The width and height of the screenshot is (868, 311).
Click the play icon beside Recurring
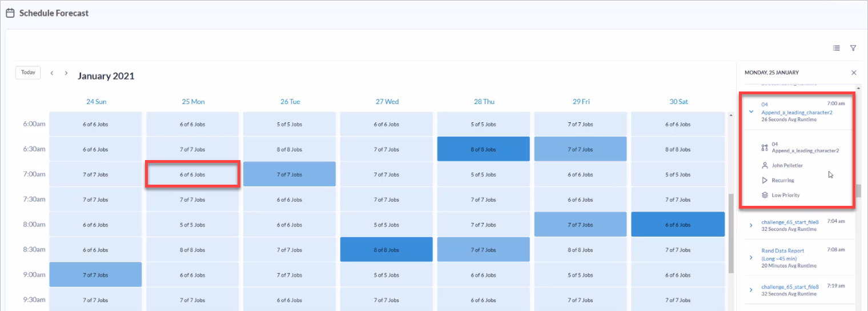click(765, 180)
